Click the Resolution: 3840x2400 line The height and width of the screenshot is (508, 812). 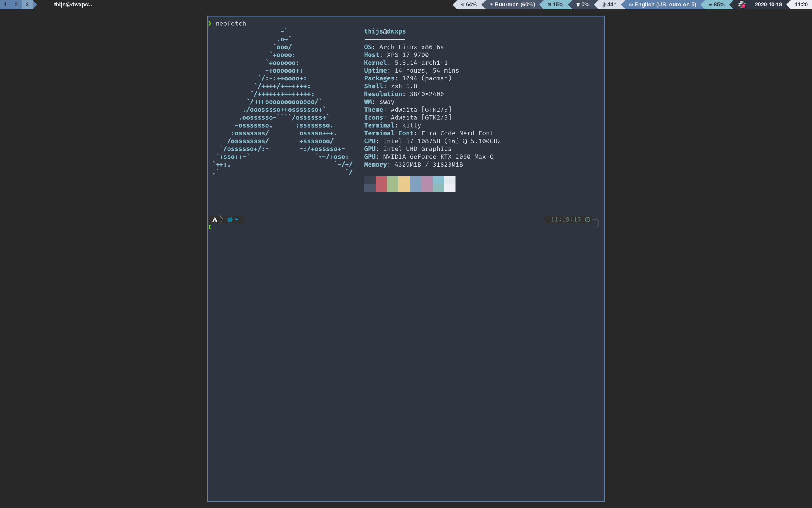click(404, 94)
